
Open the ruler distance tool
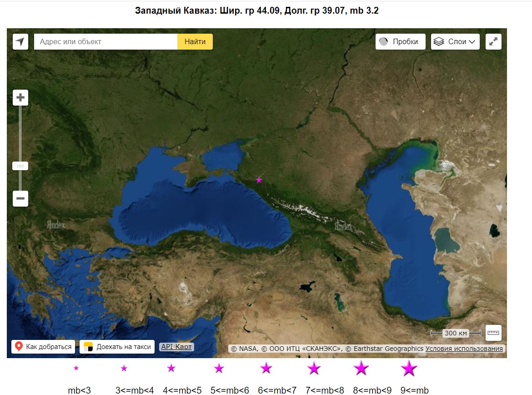[493, 333]
